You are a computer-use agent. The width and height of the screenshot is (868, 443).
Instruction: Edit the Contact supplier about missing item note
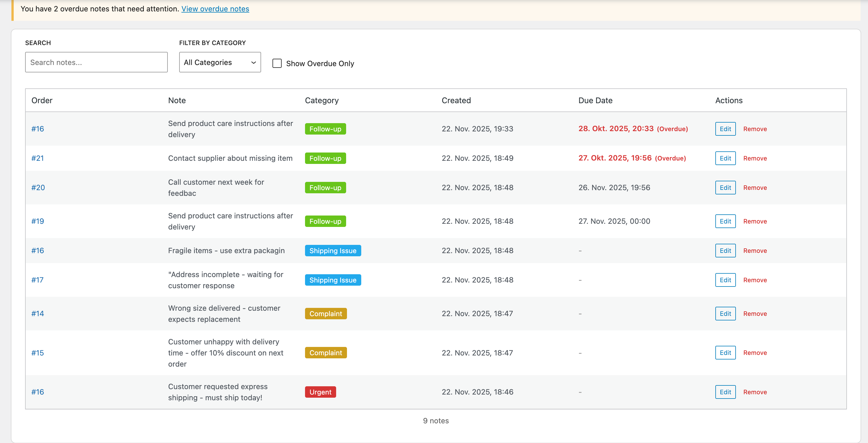(x=725, y=158)
